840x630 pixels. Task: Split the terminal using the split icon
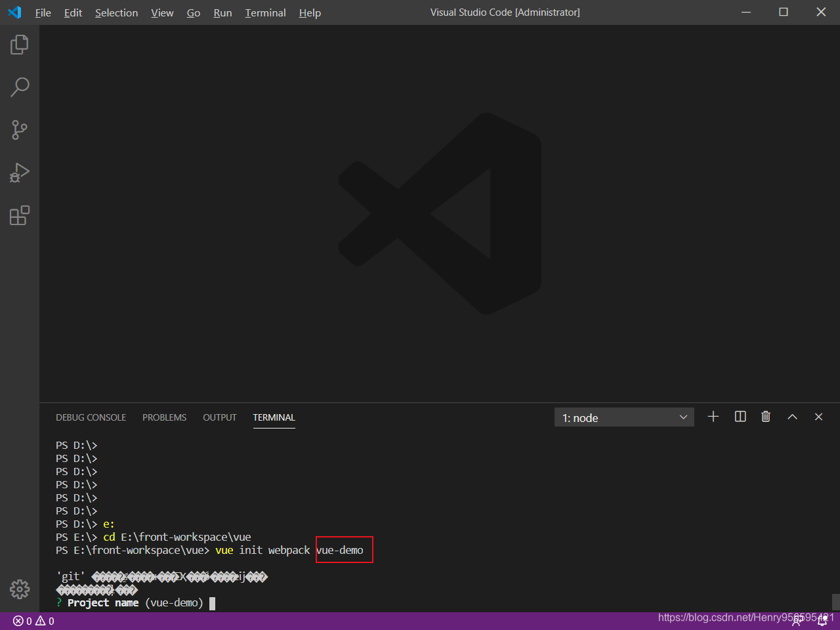[x=740, y=417]
